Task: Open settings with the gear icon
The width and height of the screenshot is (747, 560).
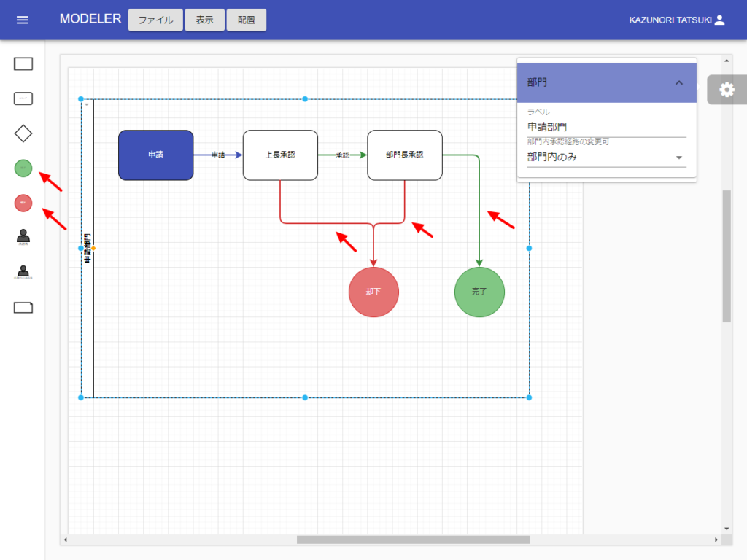Action: pos(727,90)
